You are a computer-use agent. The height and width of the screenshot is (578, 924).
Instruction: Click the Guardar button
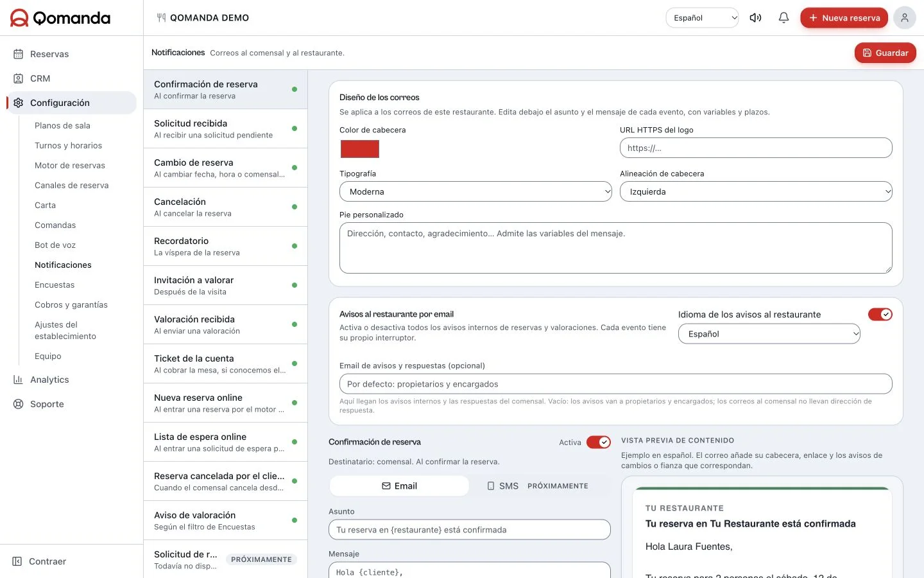pyautogui.click(x=886, y=53)
